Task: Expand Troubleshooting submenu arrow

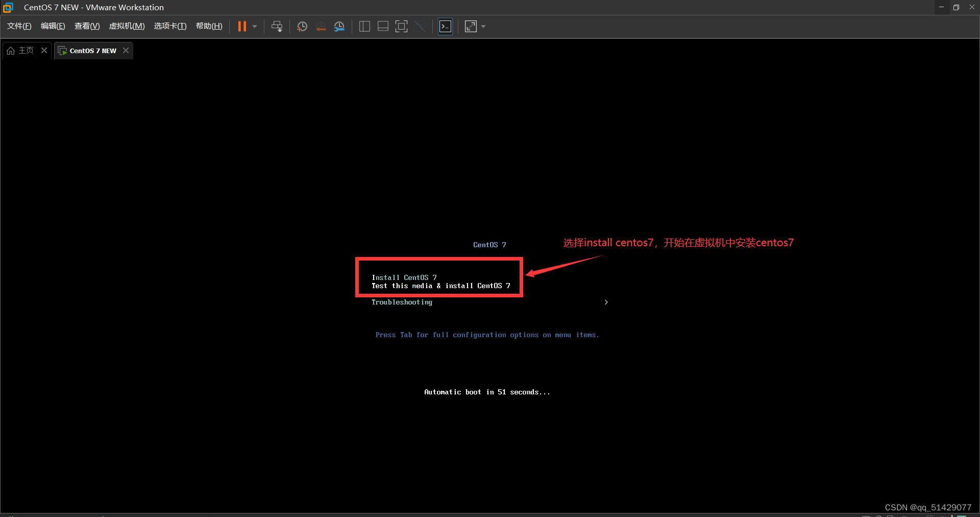Action: 606,302
